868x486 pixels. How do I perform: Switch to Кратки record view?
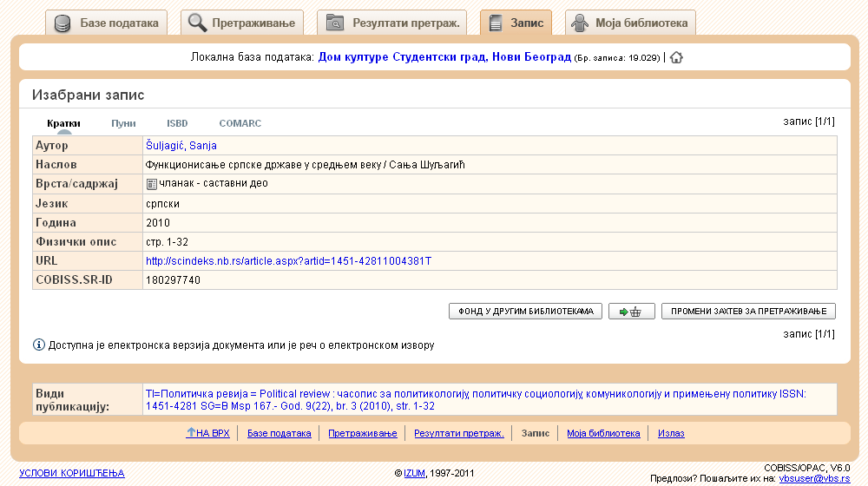(63, 123)
